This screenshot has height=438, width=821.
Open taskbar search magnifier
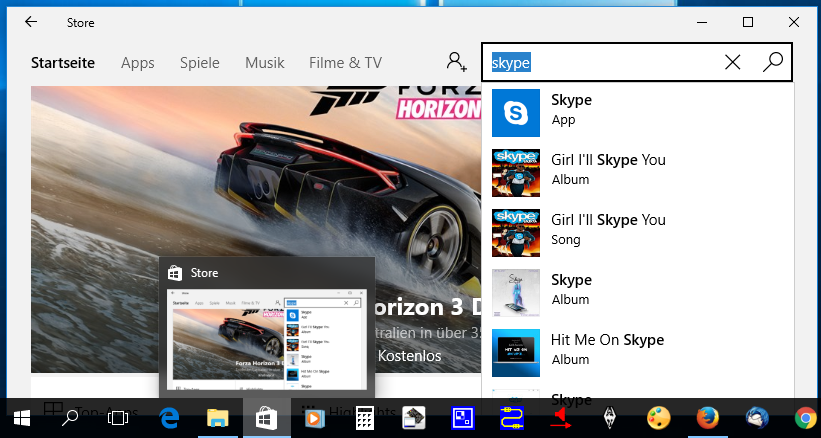click(69, 418)
